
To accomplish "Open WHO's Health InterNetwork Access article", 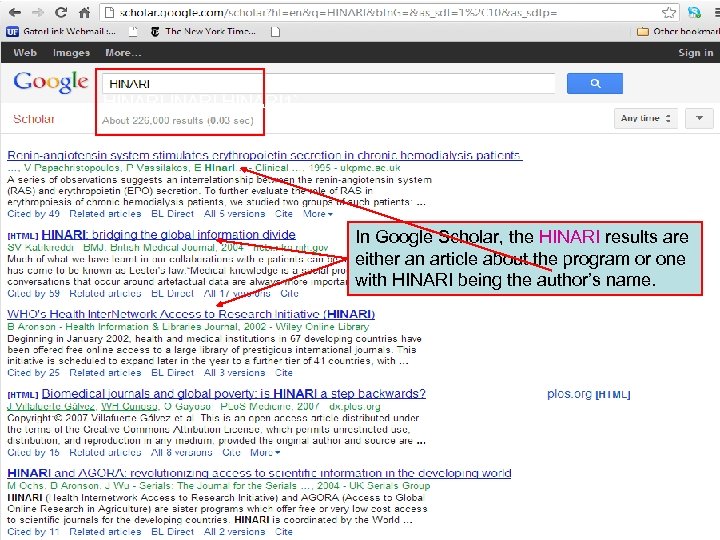I will coord(191,314).
